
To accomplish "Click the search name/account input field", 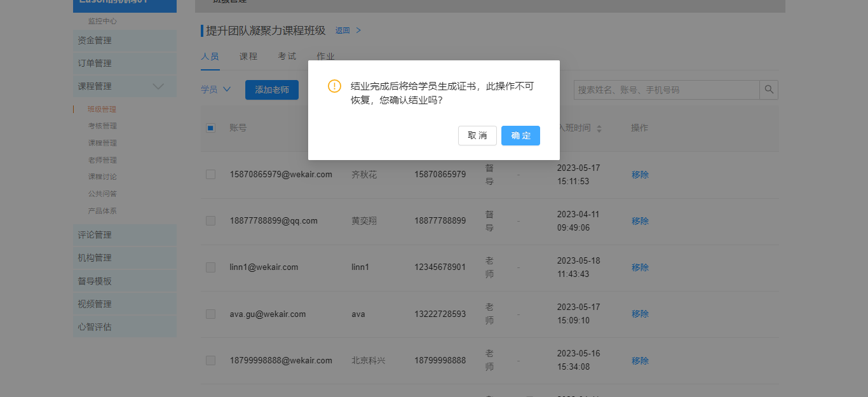I will click(x=667, y=90).
